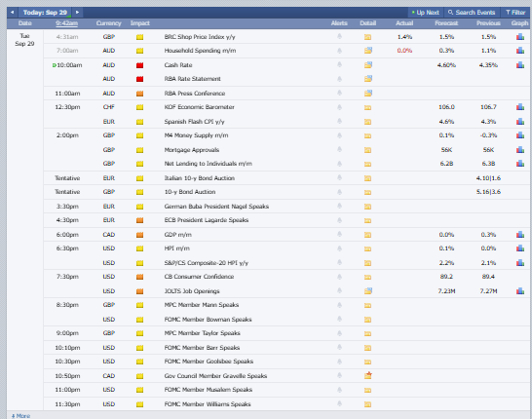Open graph icon for JOLTS Job Openings

(x=520, y=290)
